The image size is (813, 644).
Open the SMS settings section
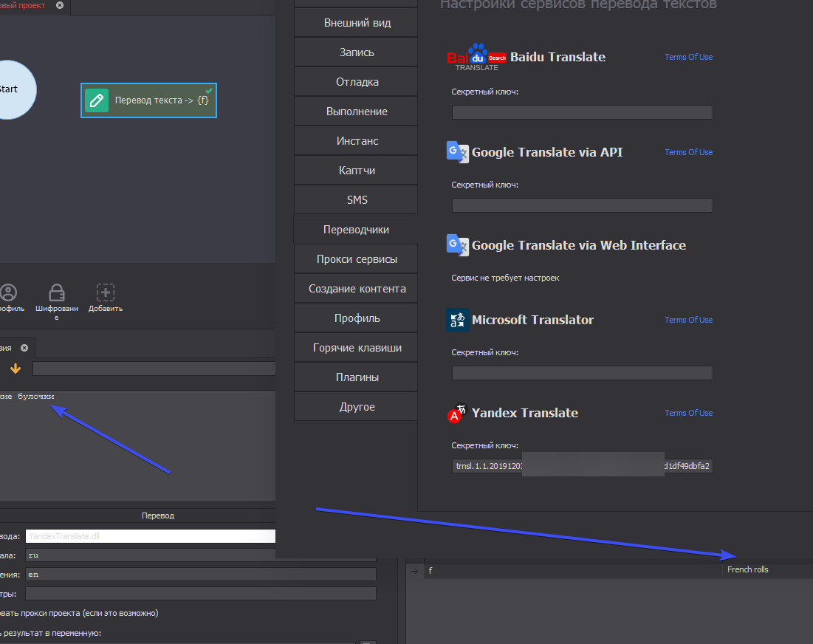[x=356, y=200]
